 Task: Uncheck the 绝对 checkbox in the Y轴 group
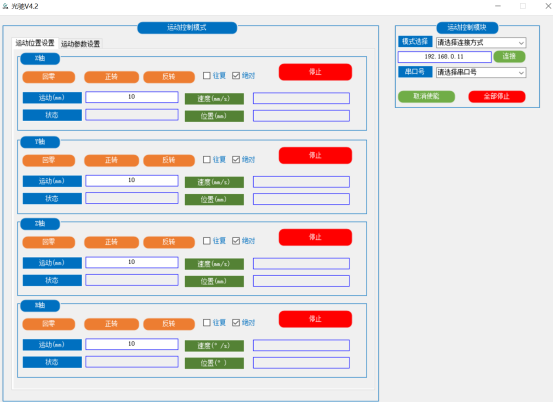coord(236,160)
